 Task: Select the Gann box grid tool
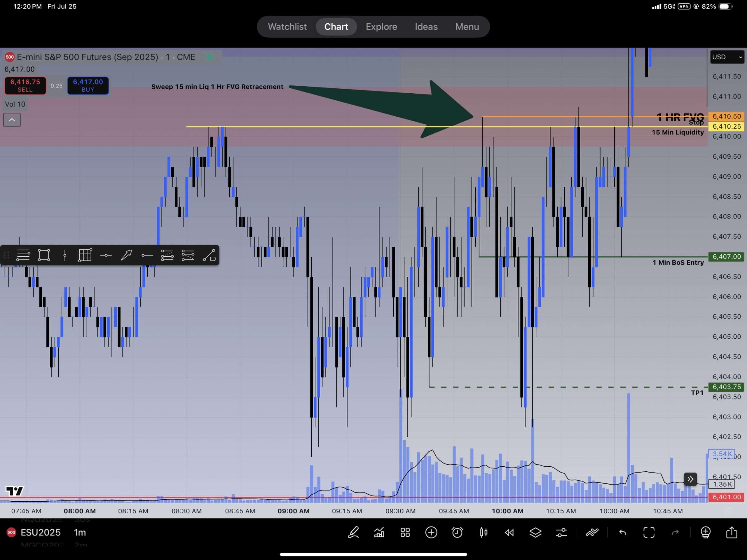coord(85,255)
